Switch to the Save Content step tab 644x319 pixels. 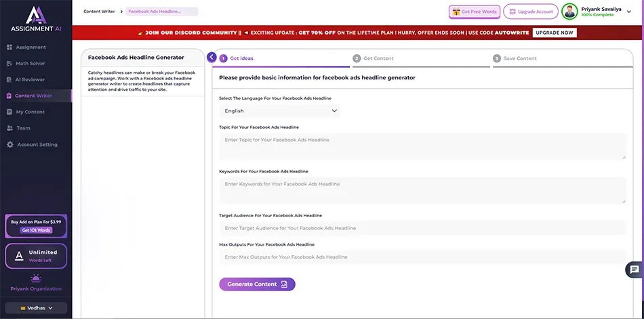click(519, 58)
